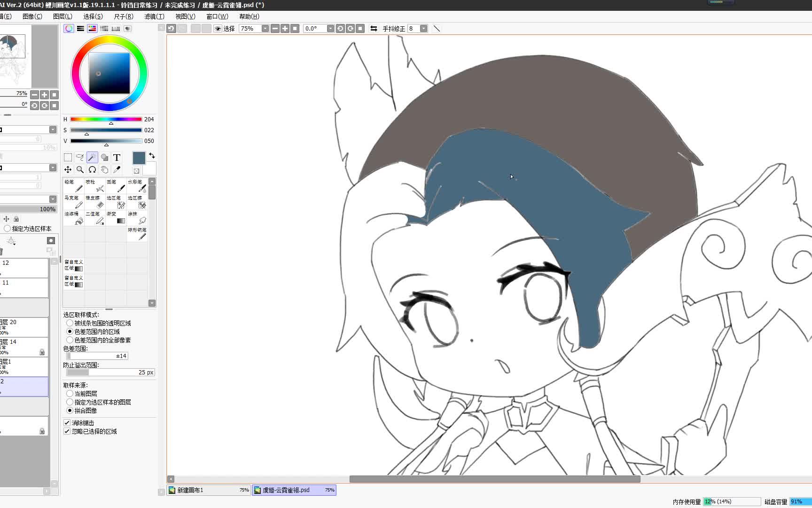Viewport: 812px width, 508px height.
Task: Choose the 喷枪 airbrush tool
Action: click(95, 186)
